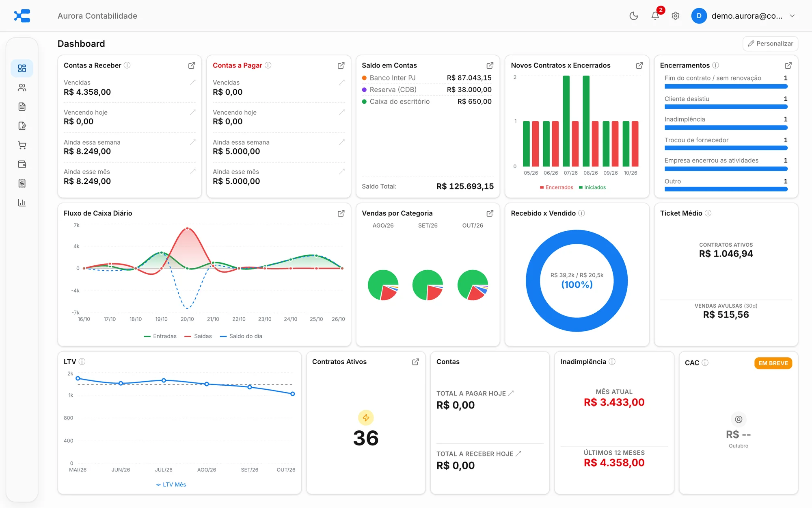812x508 pixels.
Task: Open the contract edit (file pen) sidebar icon
Action: (x=22, y=126)
